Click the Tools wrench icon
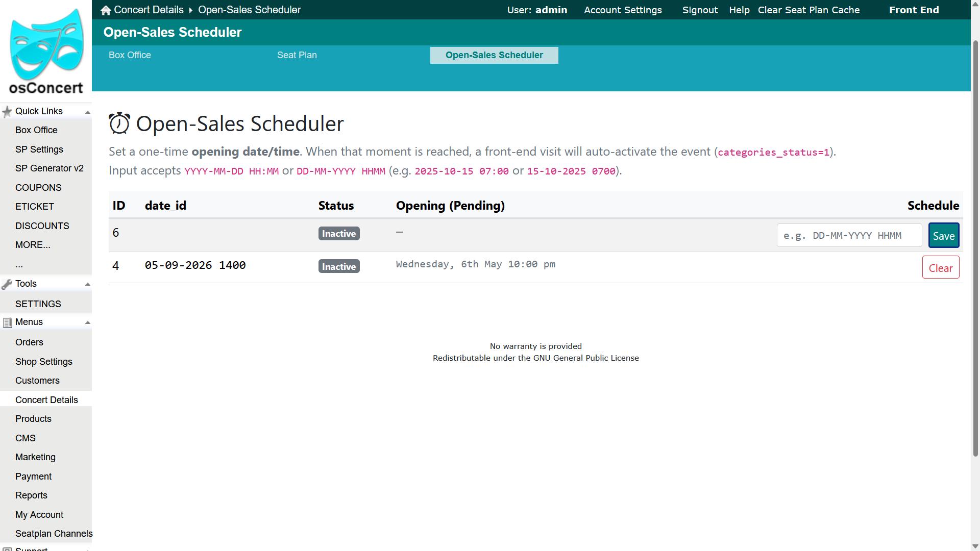The width and height of the screenshot is (980, 551). [x=7, y=284]
